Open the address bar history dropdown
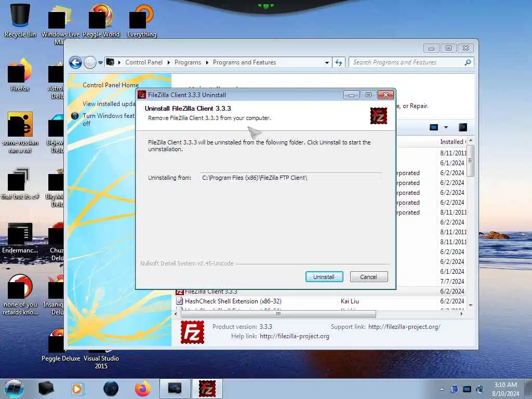This screenshot has width=532, height=399. pos(327,63)
